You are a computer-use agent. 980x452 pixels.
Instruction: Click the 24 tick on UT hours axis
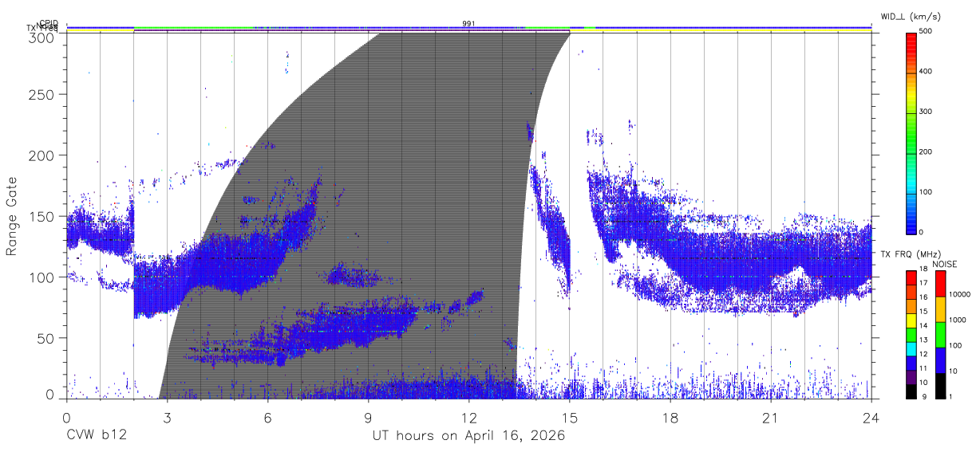(x=871, y=418)
